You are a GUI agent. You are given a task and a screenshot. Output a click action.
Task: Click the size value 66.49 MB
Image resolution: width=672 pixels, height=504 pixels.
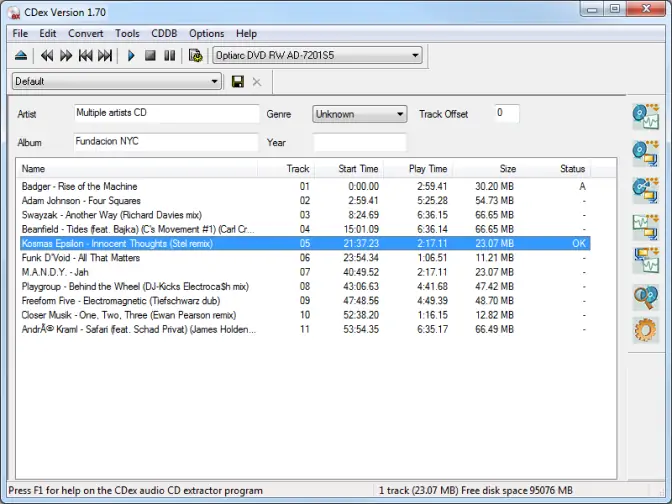tap(494, 329)
